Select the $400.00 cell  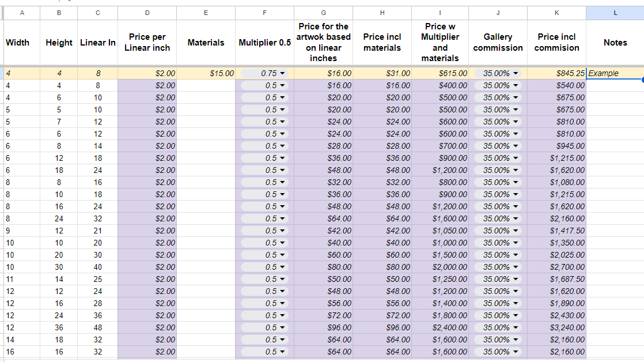pyautogui.click(x=440, y=85)
